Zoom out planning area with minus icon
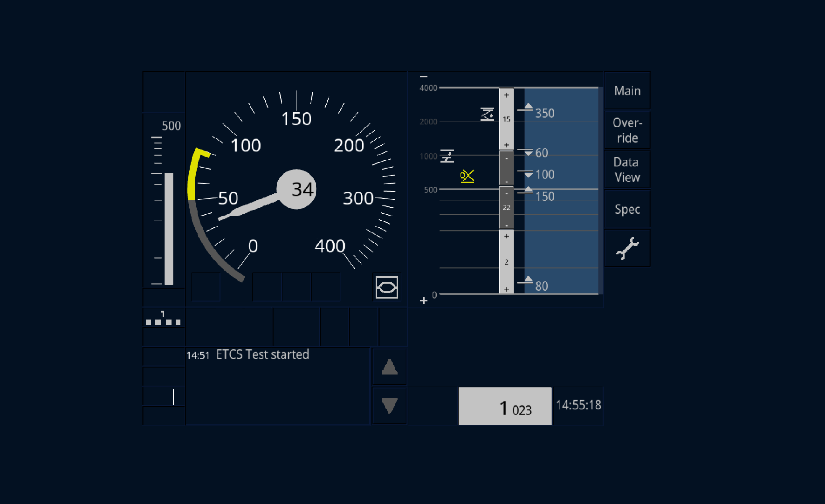 (424, 76)
